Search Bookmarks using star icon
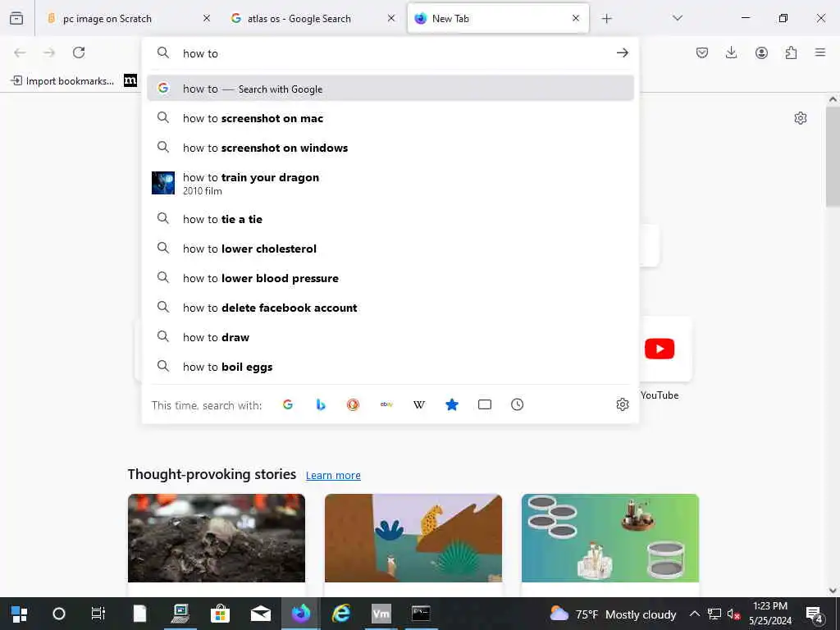Viewport: 840px width, 630px height. pyautogui.click(x=452, y=404)
